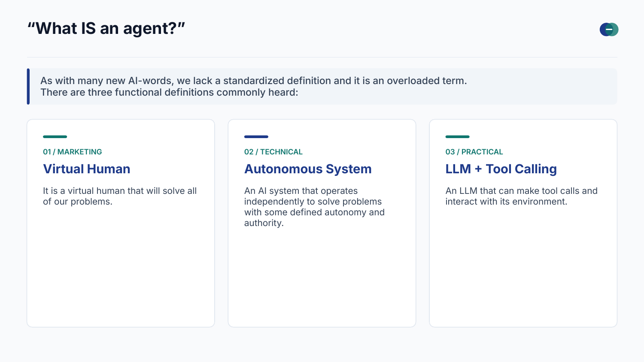
Task: Click the "LLM + Tool Calling" heading
Action: tap(501, 169)
